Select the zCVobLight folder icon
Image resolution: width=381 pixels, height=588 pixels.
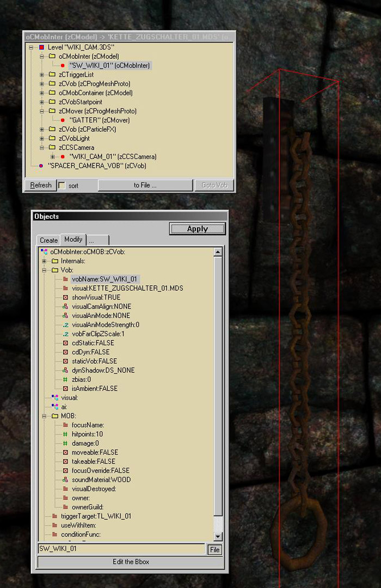coord(52,138)
